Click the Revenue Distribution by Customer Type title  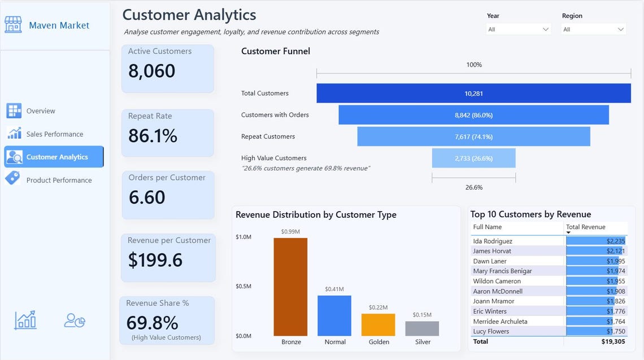tap(316, 215)
